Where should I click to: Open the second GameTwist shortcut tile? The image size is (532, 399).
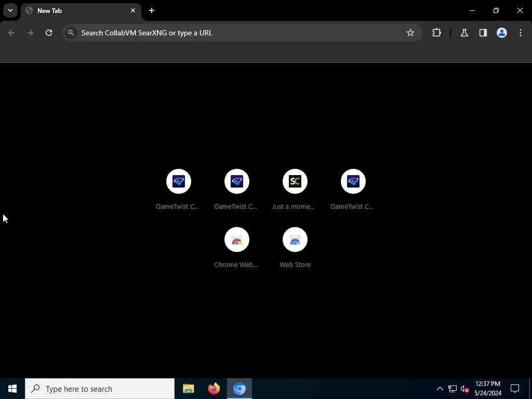click(x=237, y=189)
